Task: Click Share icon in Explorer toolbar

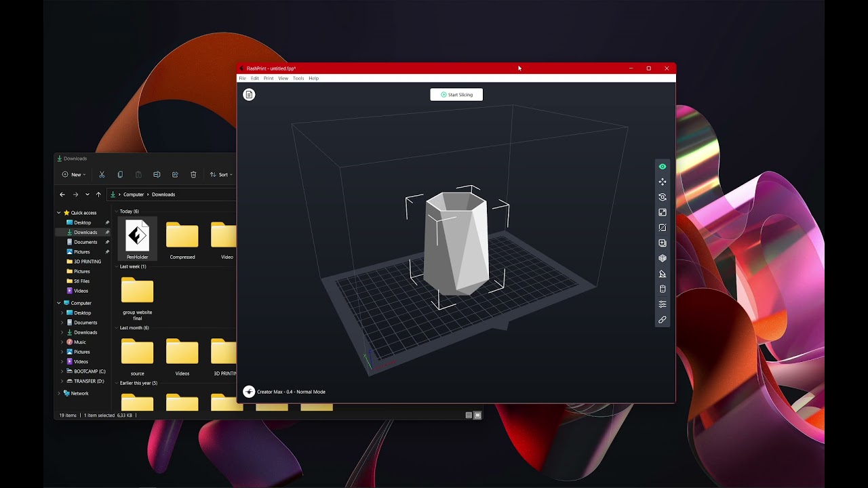Action: pyautogui.click(x=175, y=175)
